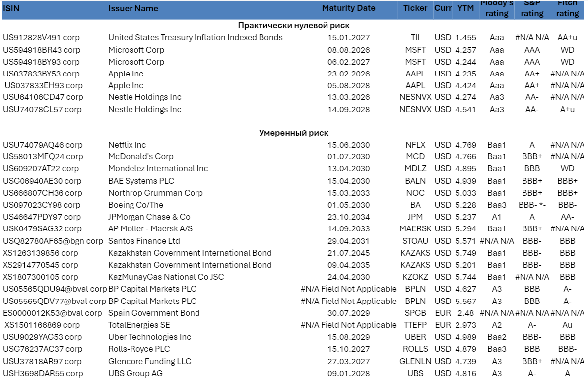
Task: Select ISIN US05565QDU94@bval corp
Action: point(55,289)
